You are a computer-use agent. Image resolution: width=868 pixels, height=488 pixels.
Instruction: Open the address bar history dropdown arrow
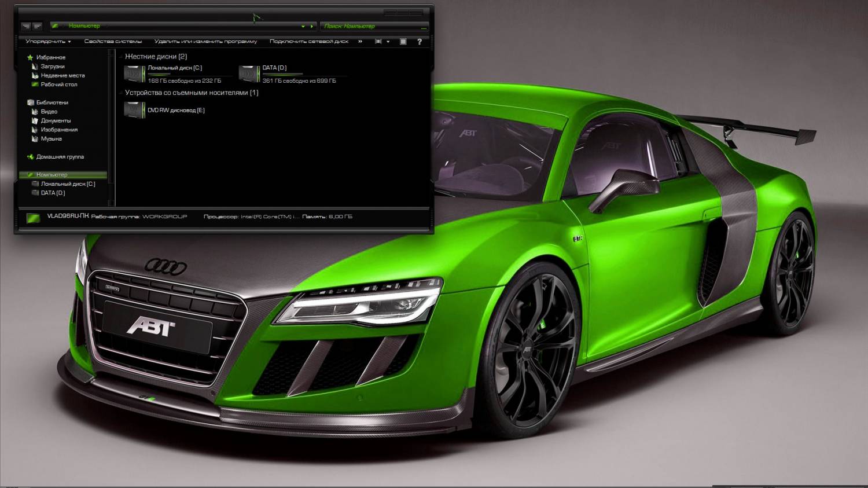click(303, 26)
